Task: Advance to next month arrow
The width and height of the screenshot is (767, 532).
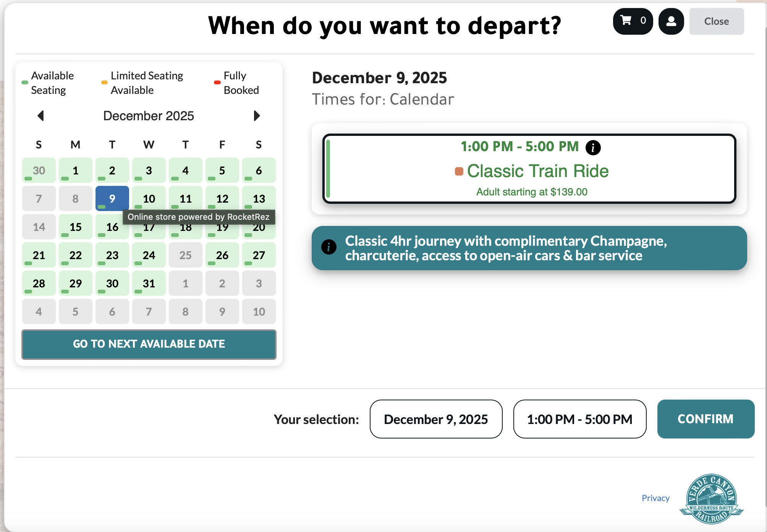Action: (257, 116)
